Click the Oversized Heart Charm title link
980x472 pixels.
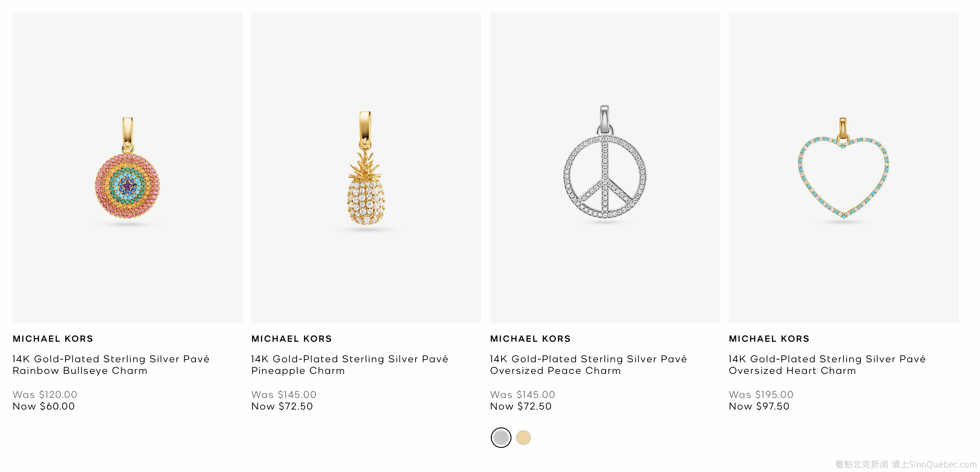[x=827, y=365]
